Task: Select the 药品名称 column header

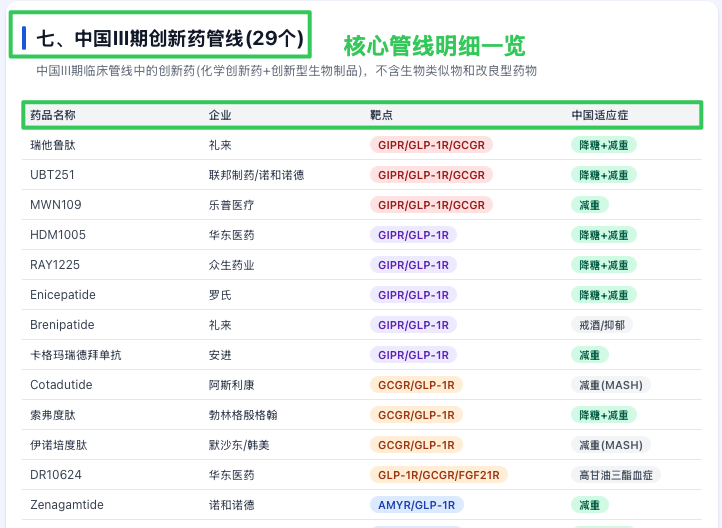Action: 52,115
